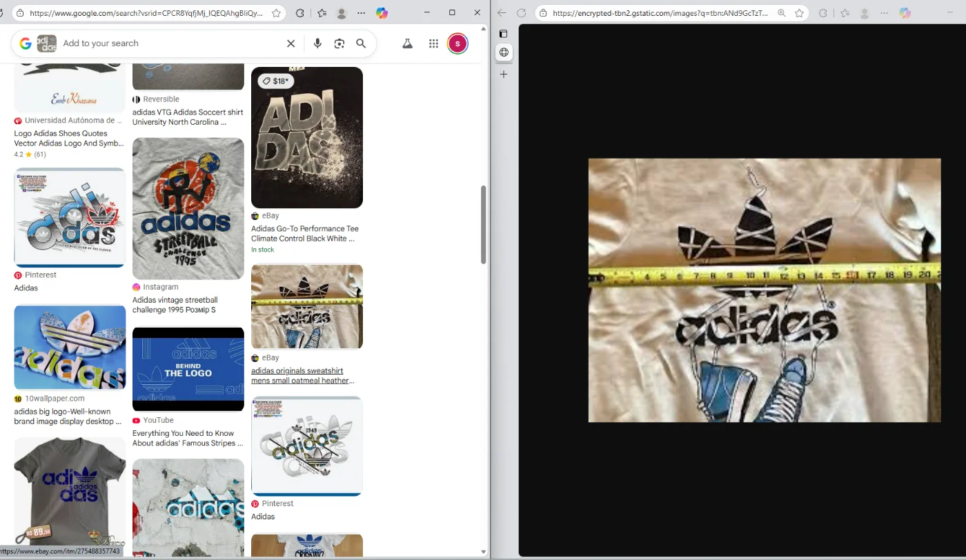Open the Settings and more menu in the Google window
The height and width of the screenshot is (560, 966).
(362, 13)
